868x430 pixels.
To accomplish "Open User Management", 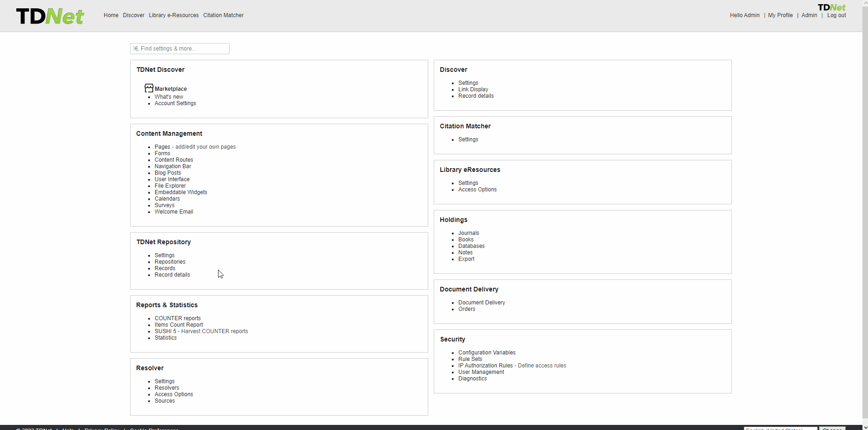I will pos(481,372).
